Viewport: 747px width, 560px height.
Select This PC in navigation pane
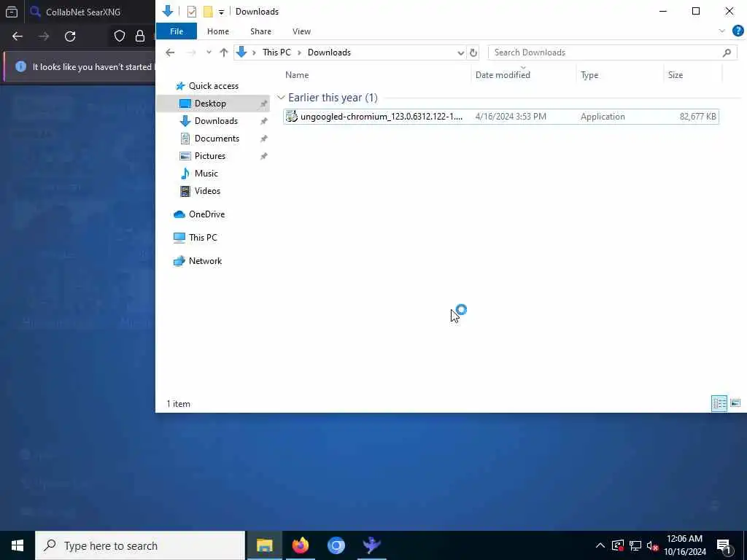tap(203, 238)
